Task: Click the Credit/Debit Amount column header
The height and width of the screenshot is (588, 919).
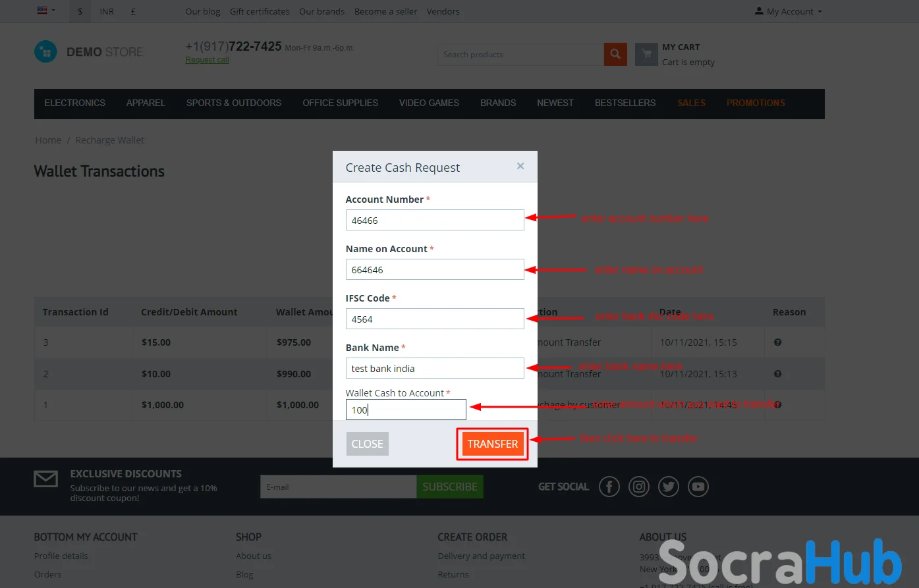Action: pyautogui.click(x=189, y=312)
